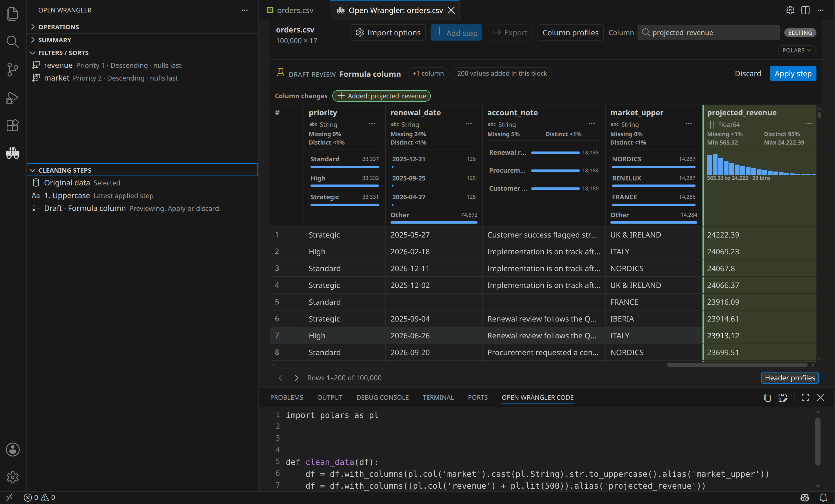This screenshot has height=504, width=835.
Task: Apply step for the formula column
Action: click(x=793, y=74)
